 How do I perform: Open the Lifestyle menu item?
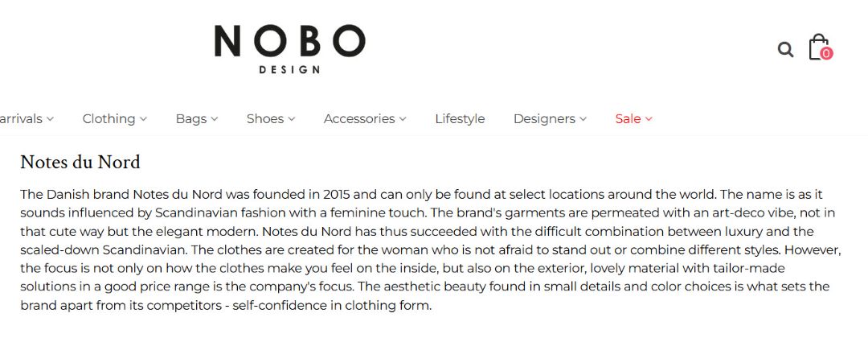[460, 119]
